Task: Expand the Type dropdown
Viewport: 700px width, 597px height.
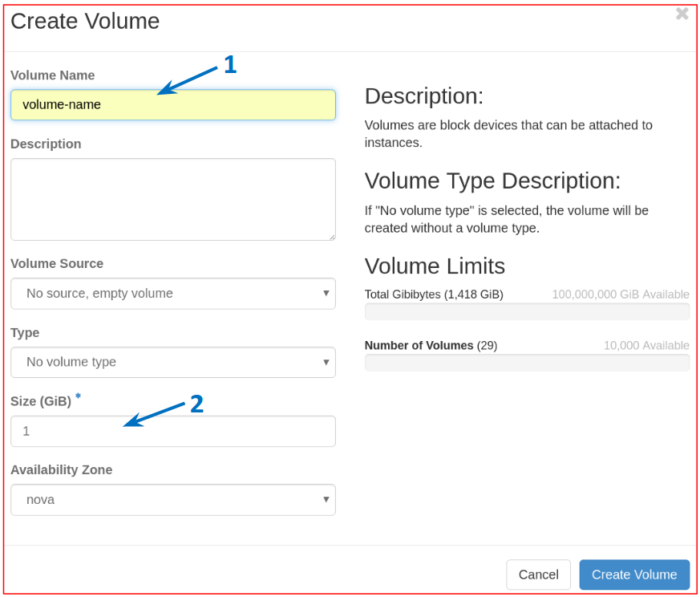Action: coord(172,362)
